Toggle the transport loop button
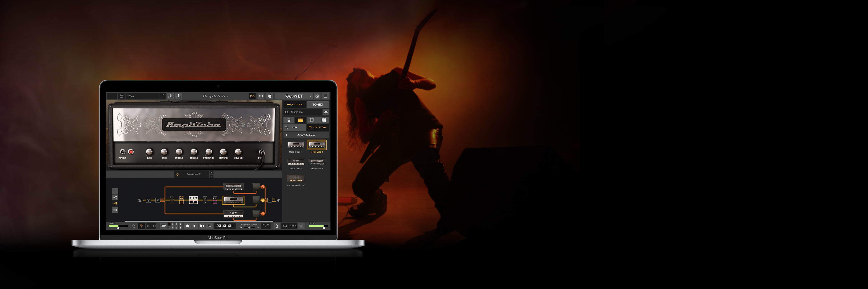 [209, 226]
